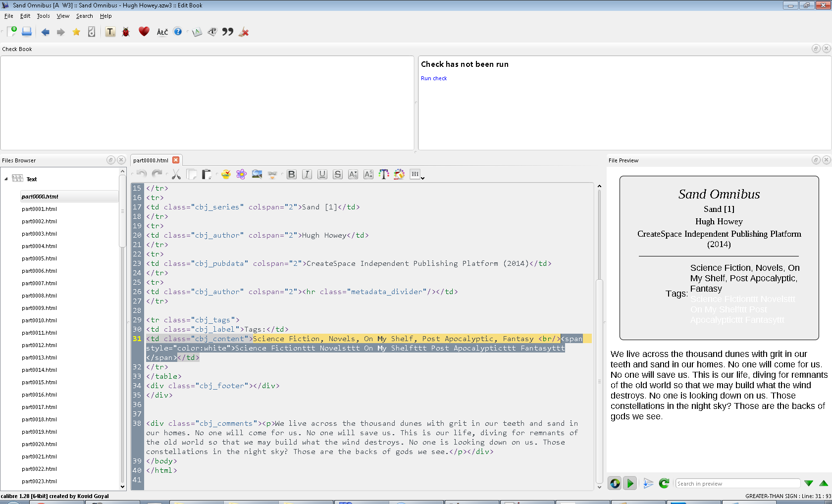Image resolution: width=832 pixels, height=504 pixels.
Task: Toggle italic formatting in editor toolbar
Action: [307, 174]
